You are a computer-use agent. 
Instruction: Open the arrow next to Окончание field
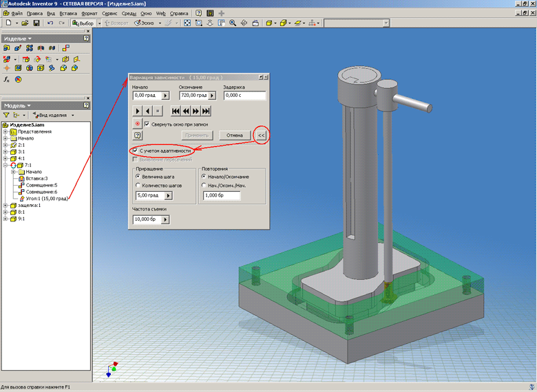[212, 96]
